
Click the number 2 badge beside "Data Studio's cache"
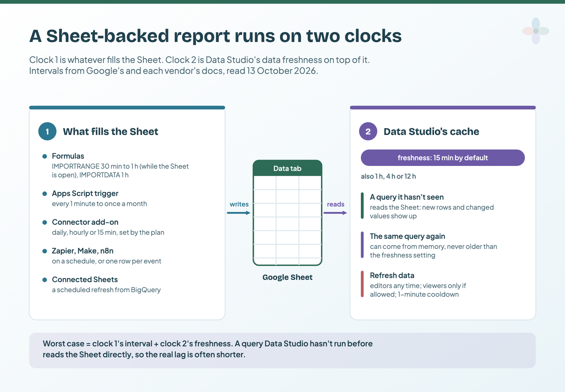click(368, 131)
